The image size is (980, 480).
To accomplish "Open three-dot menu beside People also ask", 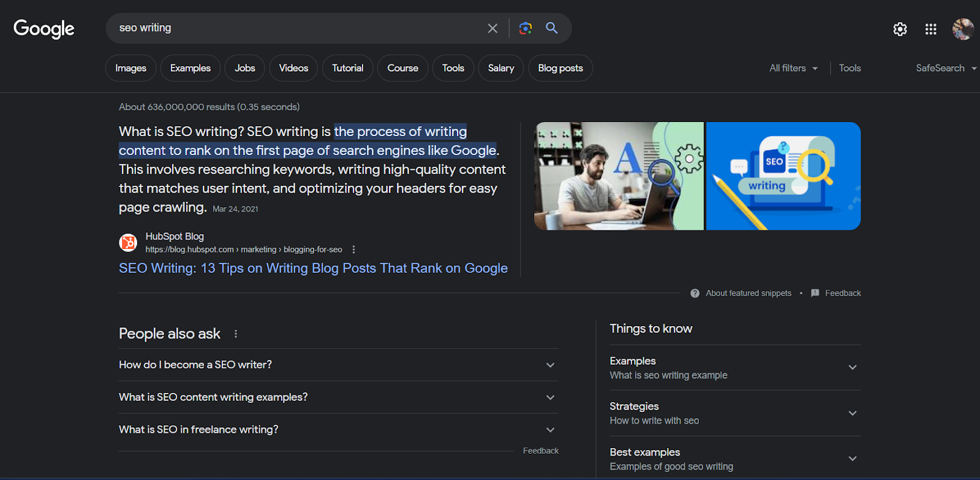I will click(x=236, y=333).
